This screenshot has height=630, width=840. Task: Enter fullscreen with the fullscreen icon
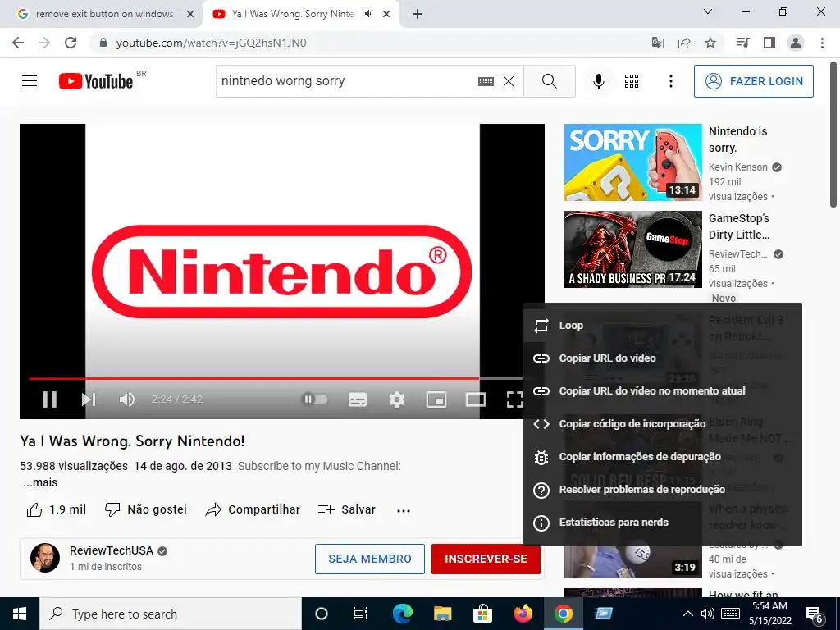point(515,399)
